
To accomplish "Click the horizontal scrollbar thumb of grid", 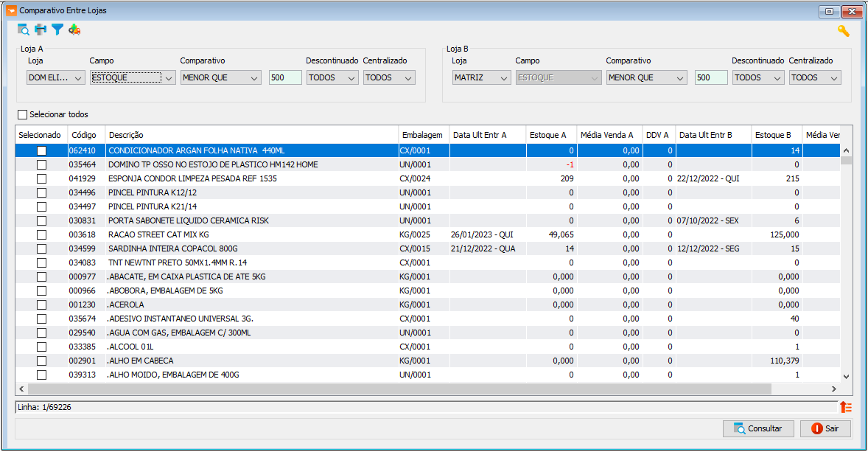I will 399,389.
